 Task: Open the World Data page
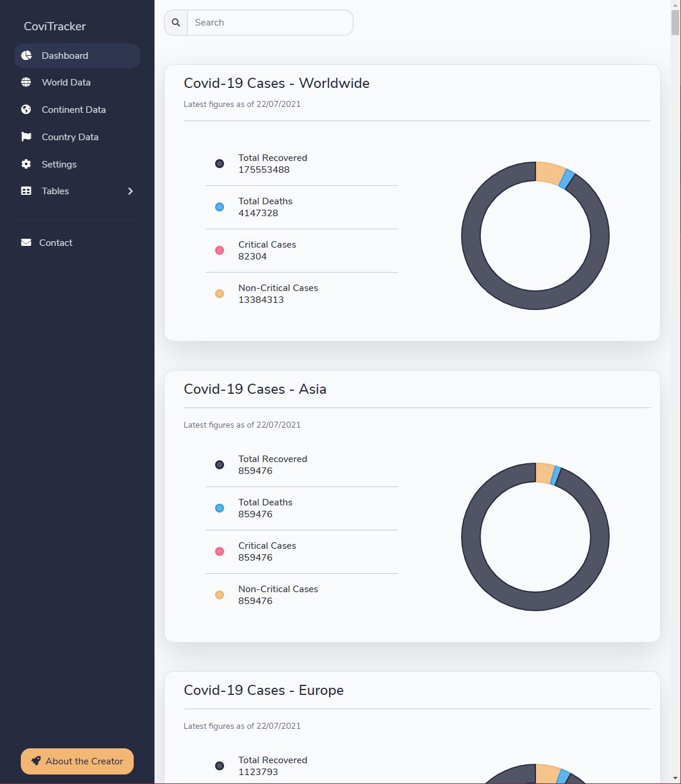coord(77,83)
